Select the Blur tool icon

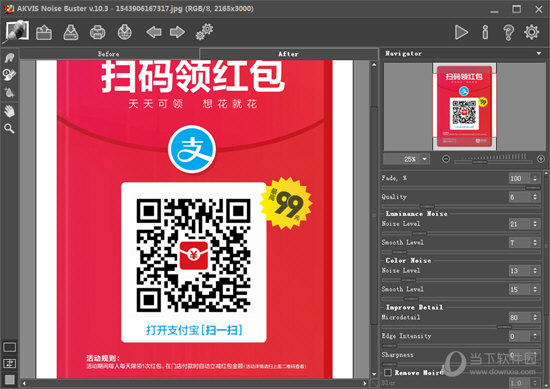(x=9, y=93)
